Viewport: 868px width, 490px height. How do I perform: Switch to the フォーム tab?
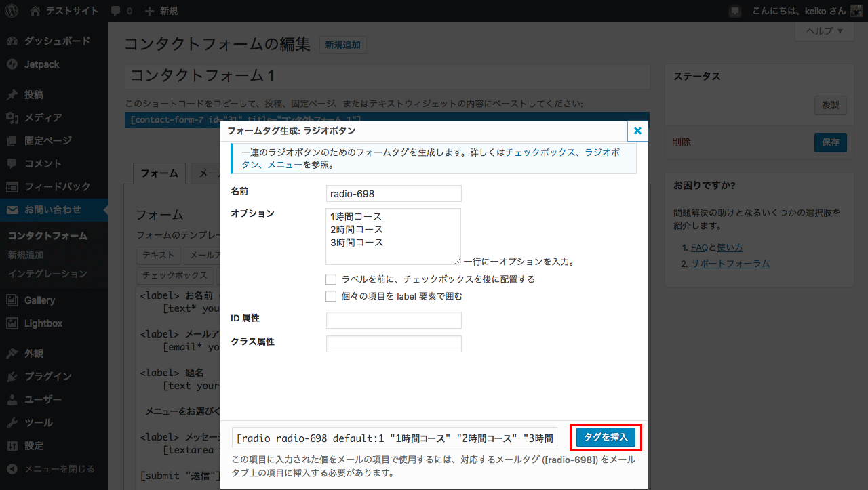coord(159,173)
